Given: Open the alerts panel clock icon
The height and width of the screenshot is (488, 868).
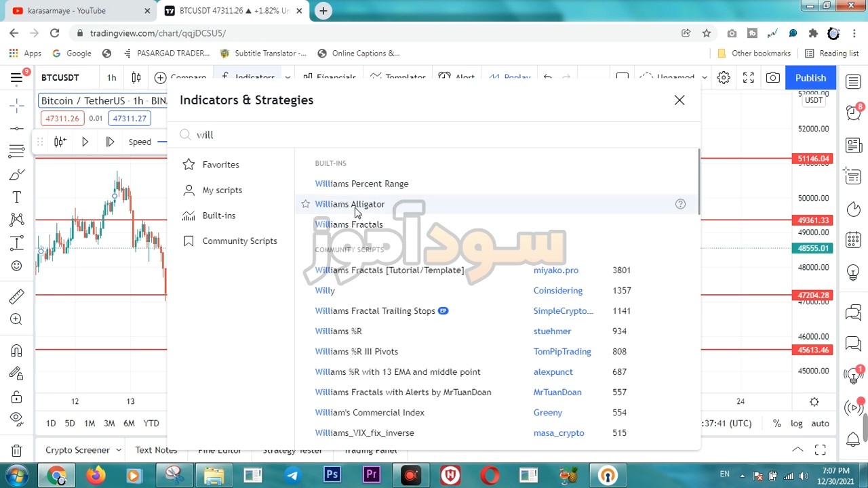Looking at the screenshot, I should click(853, 112).
